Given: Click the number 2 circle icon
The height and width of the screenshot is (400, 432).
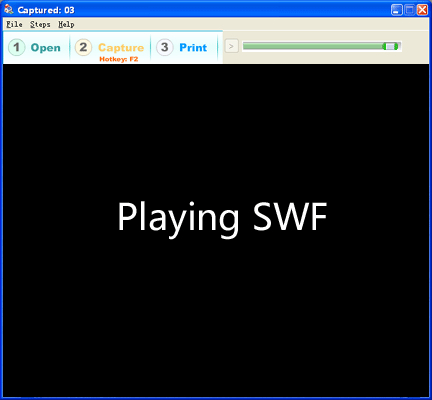Looking at the screenshot, I should [x=83, y=47].
